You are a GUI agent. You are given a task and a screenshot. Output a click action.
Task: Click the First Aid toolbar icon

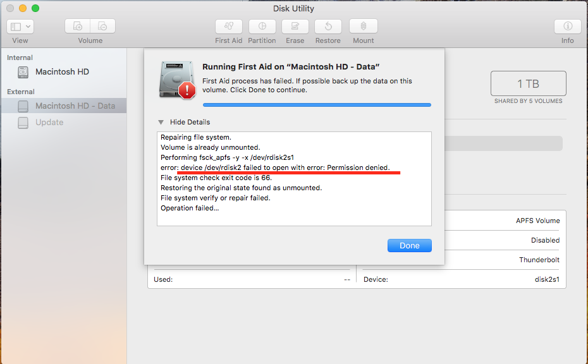coord(228,27)
